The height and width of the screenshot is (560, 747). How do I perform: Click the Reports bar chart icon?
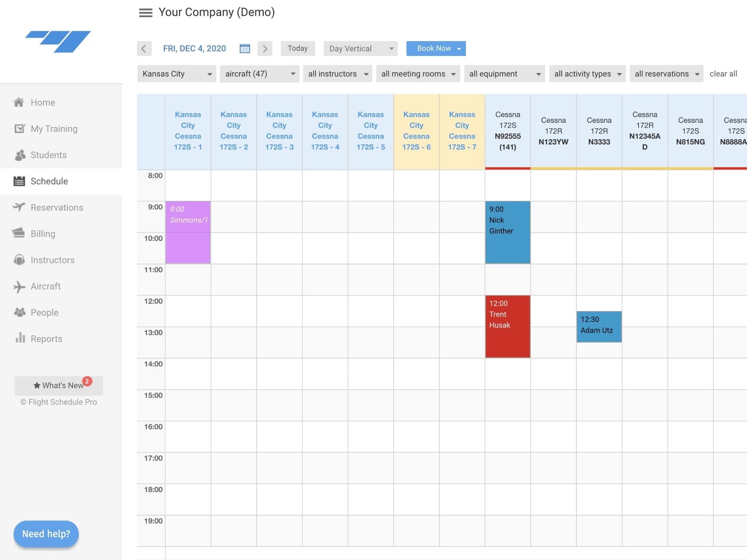tap(20, 338)
